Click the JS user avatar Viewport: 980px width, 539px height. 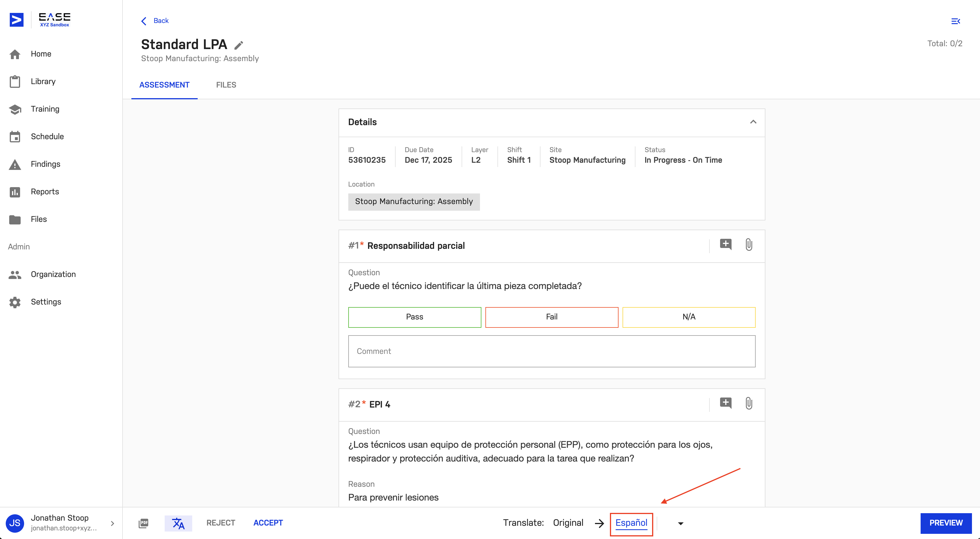tap(15, 523)
